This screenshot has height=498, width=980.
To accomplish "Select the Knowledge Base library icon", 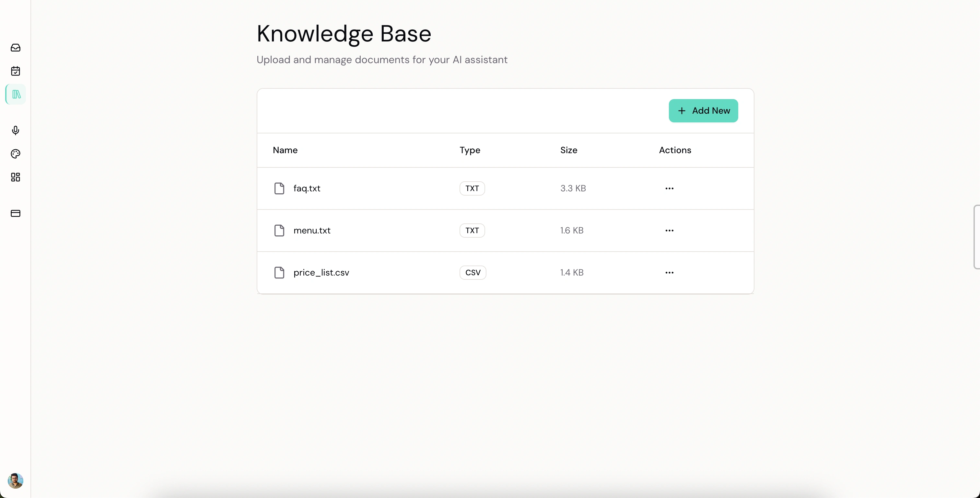I will (16, 94).
